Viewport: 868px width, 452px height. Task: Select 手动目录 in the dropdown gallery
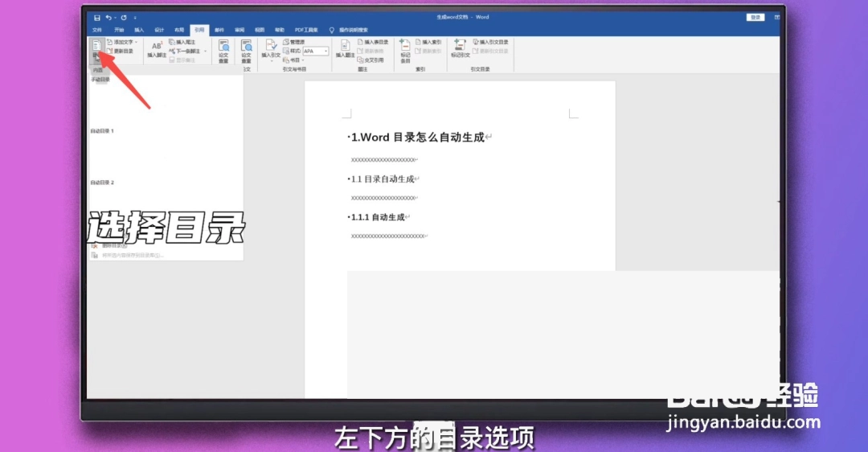click(x=100, y=80)
